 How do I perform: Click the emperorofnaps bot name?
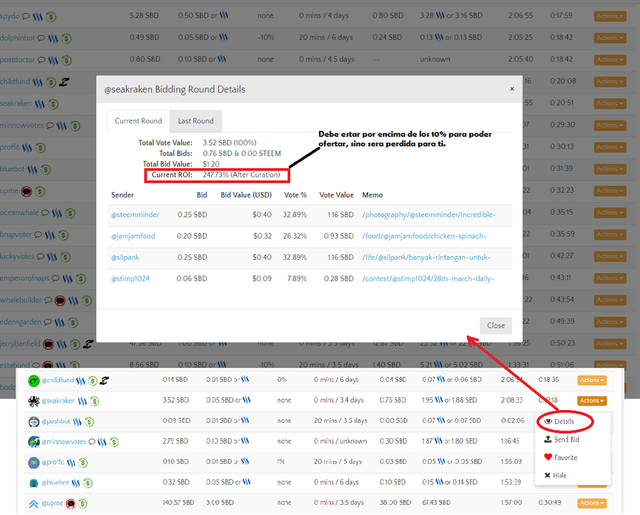pos(24,278)
